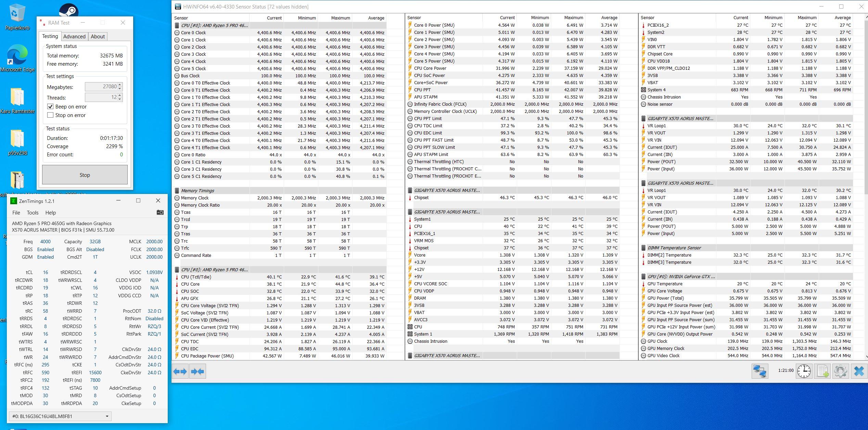The image size is (868, 430).
Task: Select Core 0 Clock sensor row
Action: (x=280, y=32)
